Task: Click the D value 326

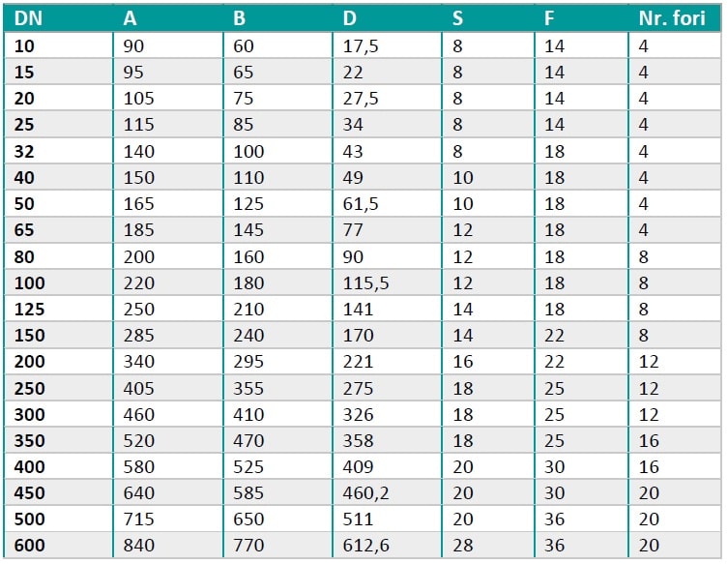Action: tap(358, 414)
